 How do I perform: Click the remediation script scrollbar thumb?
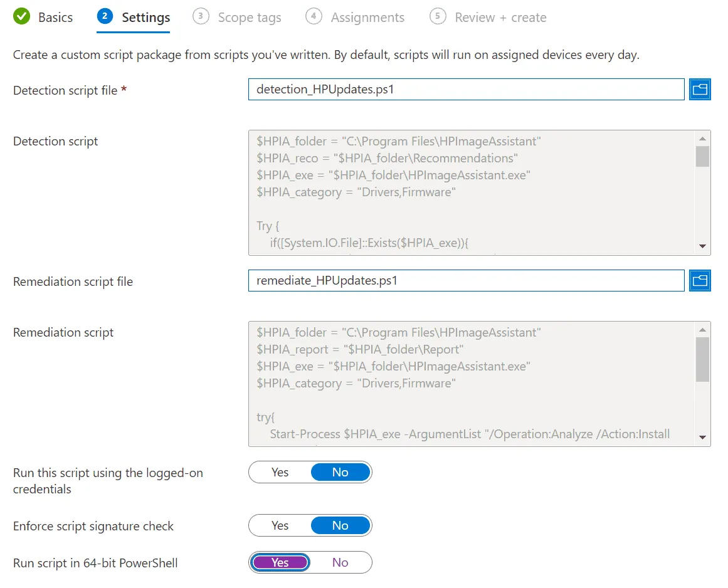click(702, 359)
